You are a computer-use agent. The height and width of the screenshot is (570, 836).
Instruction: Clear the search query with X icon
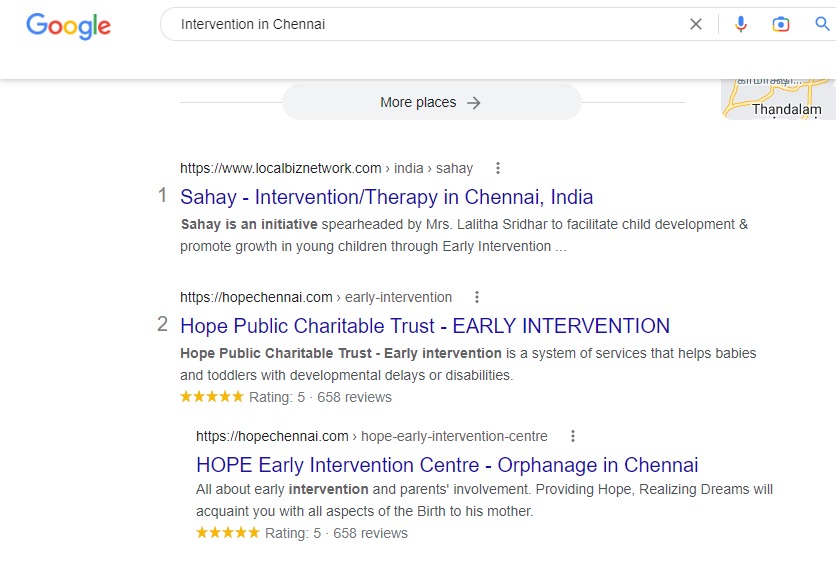coord(695,24)
